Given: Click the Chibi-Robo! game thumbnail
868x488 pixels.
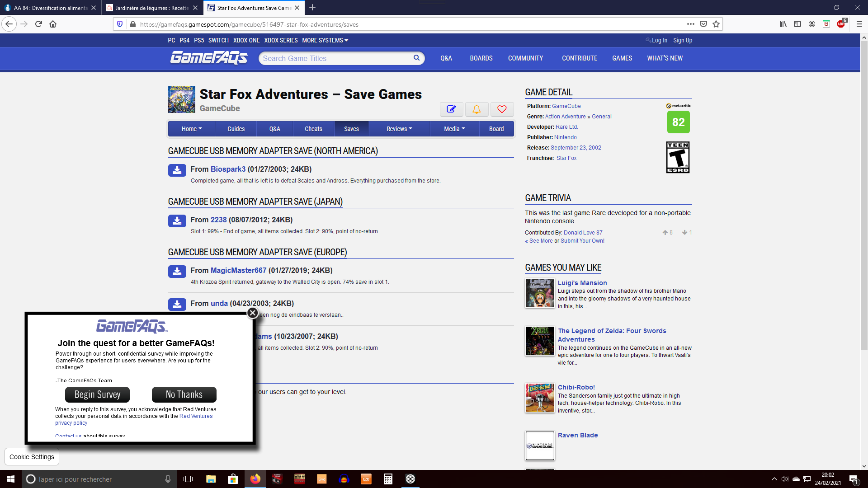Looking at the screenshot, I should pos(540,398).
